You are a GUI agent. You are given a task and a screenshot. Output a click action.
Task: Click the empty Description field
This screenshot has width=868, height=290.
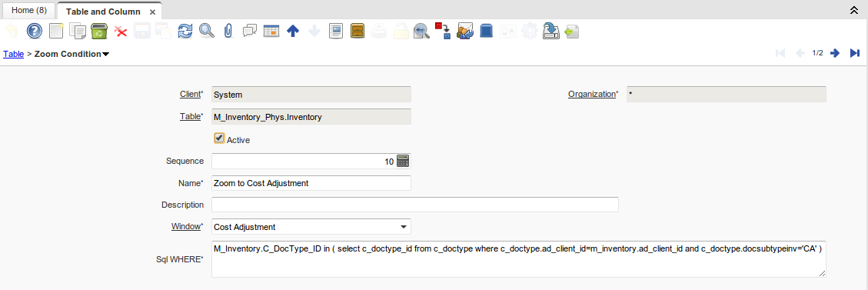tap(415, 205)
